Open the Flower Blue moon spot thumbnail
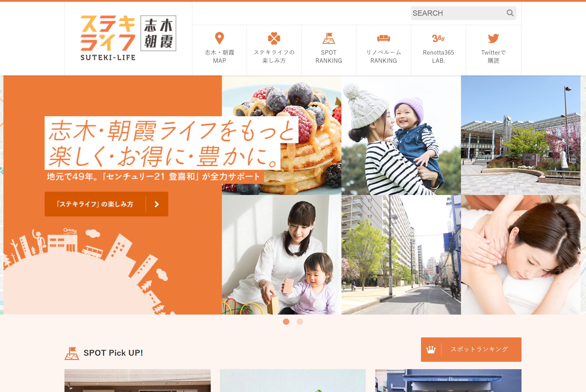The height and width of the screenshot is (392, 586). (x=448, y=381)
